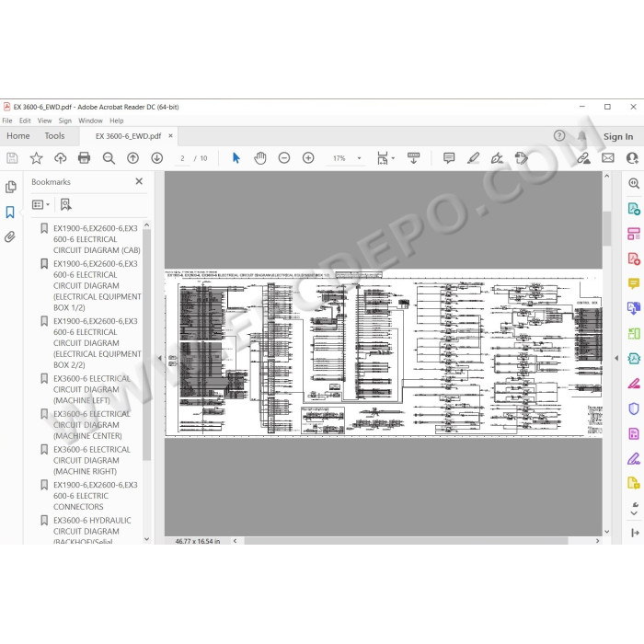
Task: Open the Sign menu
Action: pos(65,121)
